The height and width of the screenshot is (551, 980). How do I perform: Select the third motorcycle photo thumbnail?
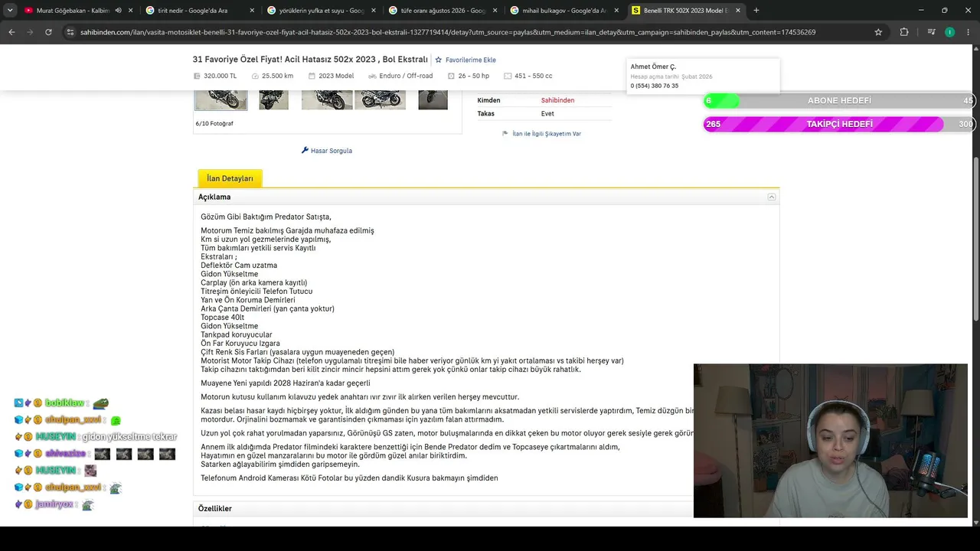click(327, 100)
